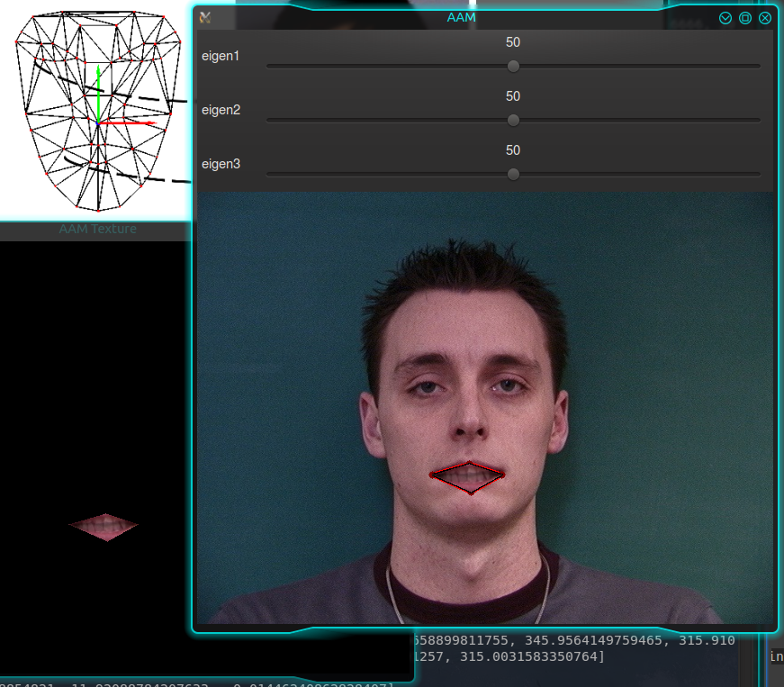Click the AAM application icon in the title bar
This screenshot has height=687, width=784.
[205, 17]
